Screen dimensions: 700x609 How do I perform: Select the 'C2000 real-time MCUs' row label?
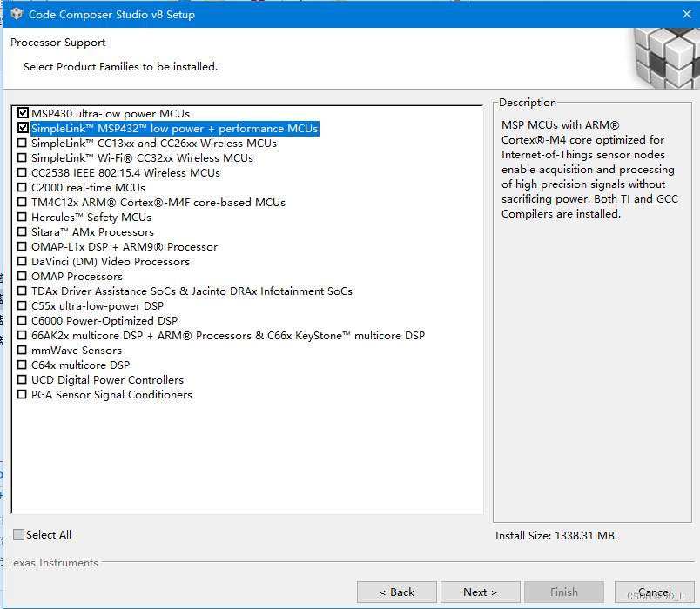click(89, 187)
